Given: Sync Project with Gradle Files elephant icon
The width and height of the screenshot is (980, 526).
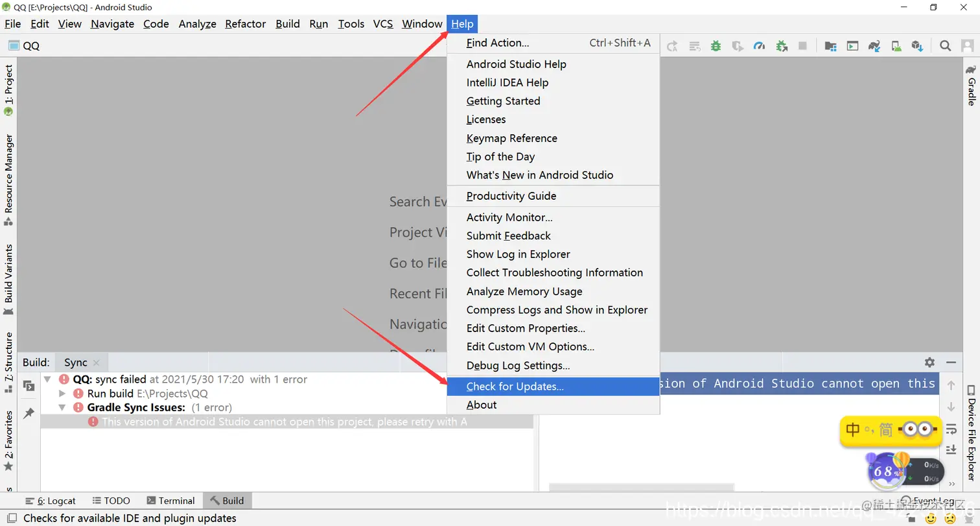Looking at the screenshot, I should tap(874, 45).
